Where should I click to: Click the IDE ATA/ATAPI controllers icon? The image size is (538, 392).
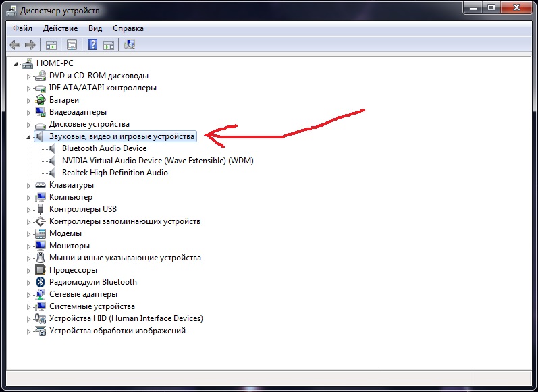tap(41, 88)
